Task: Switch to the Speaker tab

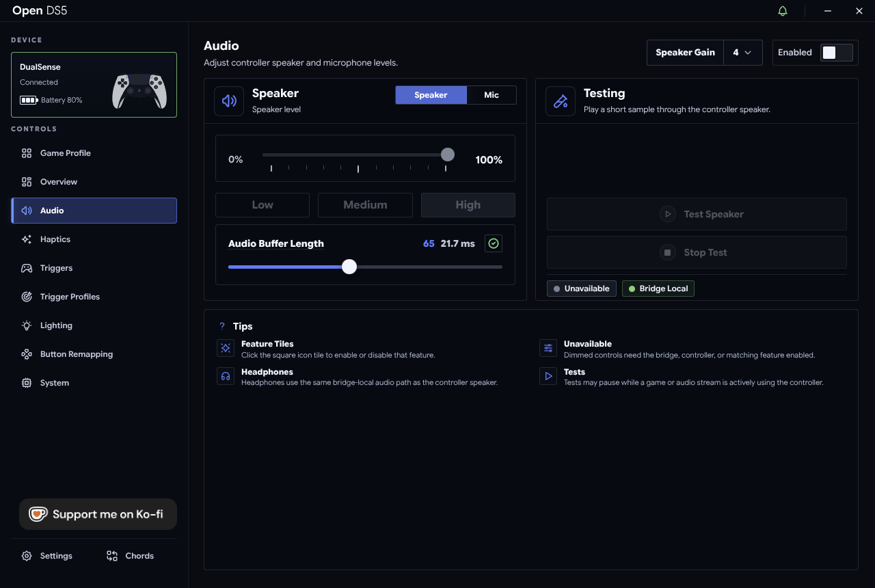Action: pyautogui.click(x=431, y=95)
